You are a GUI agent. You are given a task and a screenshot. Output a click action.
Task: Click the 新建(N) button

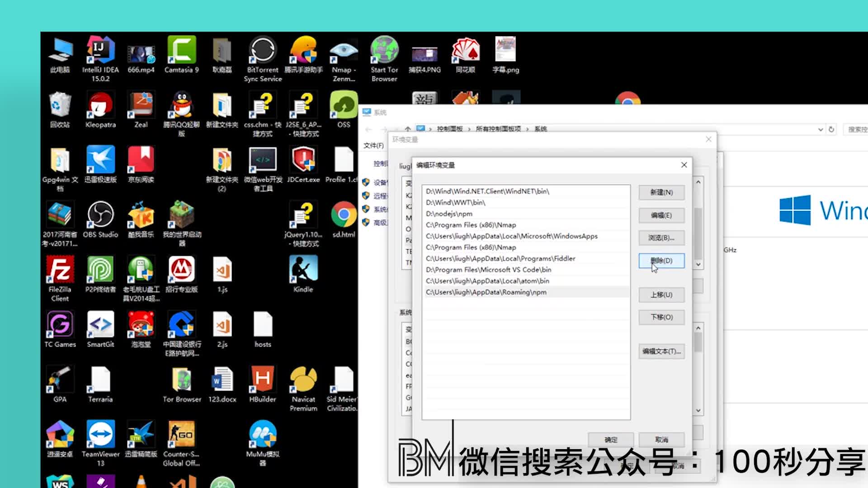661,192
